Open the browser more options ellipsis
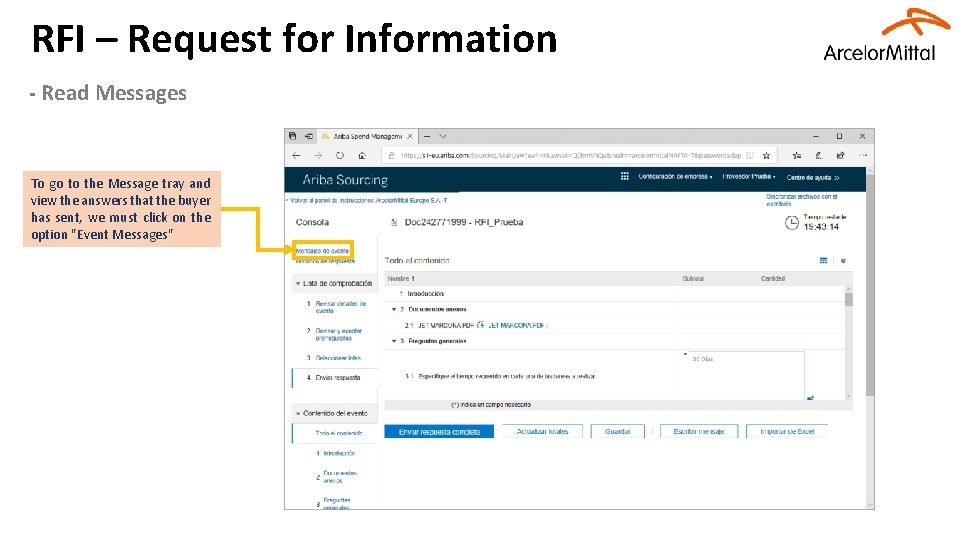The width and height of the screenshot is (960, 540). 863,156
